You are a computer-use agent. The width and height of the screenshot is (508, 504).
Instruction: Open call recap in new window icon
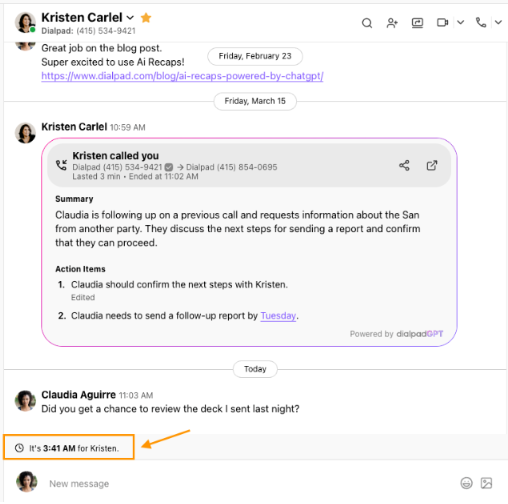click(432, 165)
